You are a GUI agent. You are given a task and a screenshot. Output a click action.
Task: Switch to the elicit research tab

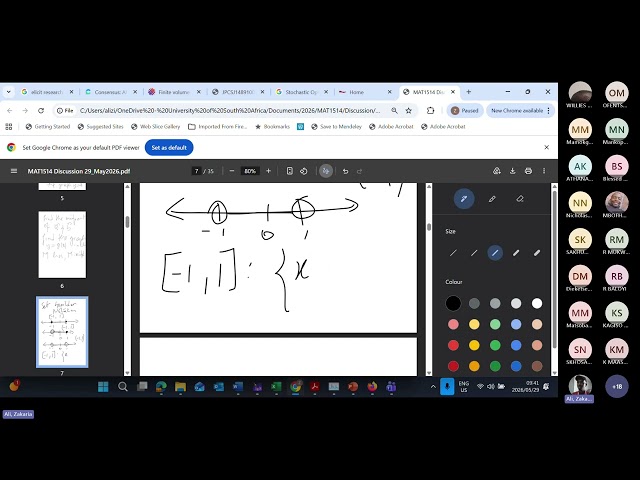[x=47, y=92]
